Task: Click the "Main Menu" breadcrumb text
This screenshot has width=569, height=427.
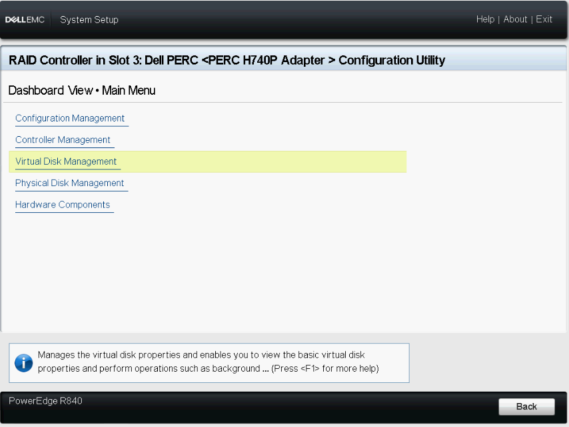Action: (128, 90)
